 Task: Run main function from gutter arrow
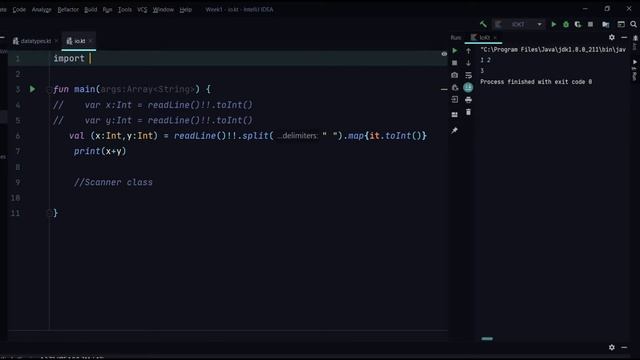click(x=32, y=89)
